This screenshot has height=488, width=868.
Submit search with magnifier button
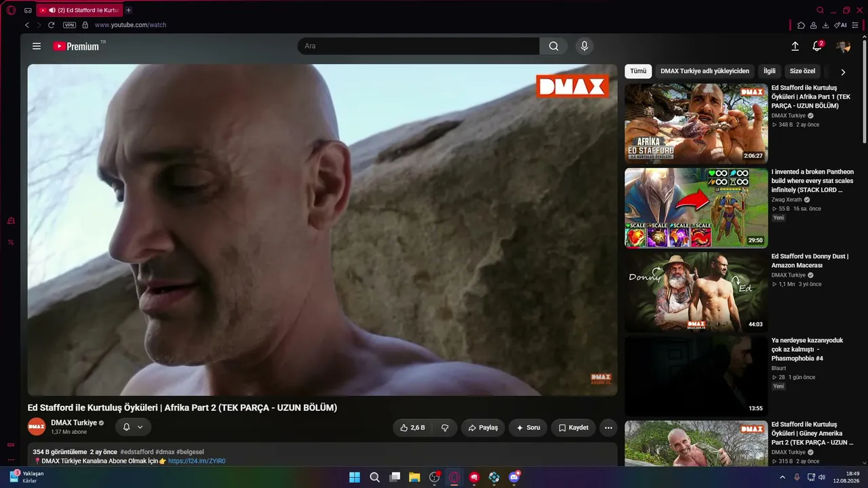554,46
